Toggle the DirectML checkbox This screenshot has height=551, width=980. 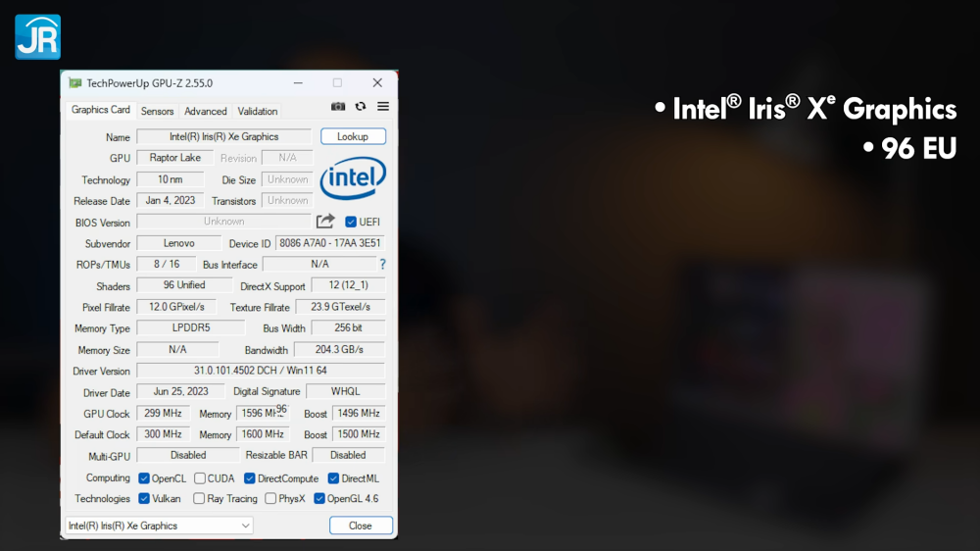pyautogui.click(x=333, y=478)
